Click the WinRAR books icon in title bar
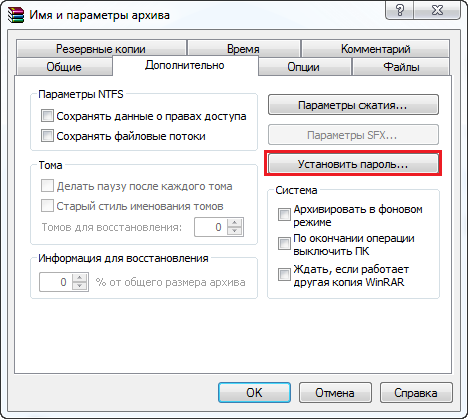Screen dimensions: 468x419 click(16, 15)
